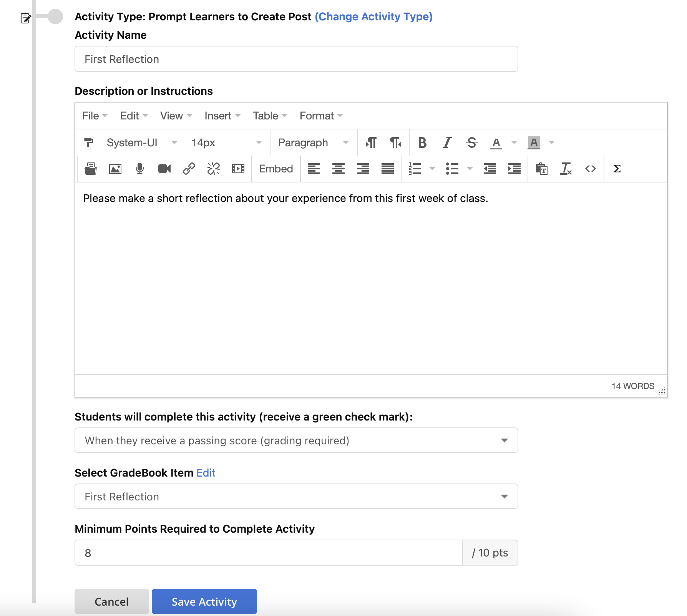Open the Format menu
The height and width of the screenshot is (616, 687).
coord(321,116)
